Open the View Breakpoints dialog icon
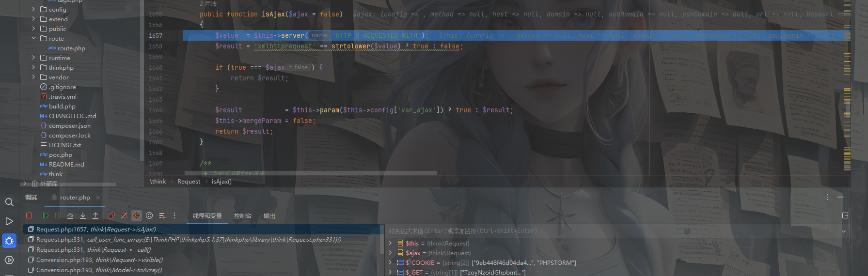The height and width of the screenshot is (276, 868). (111, 215)
